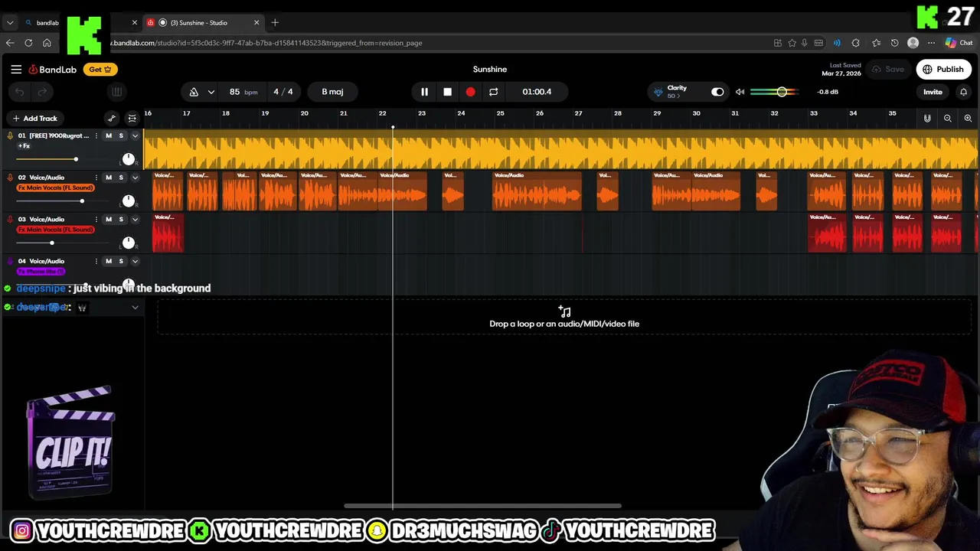Screen dimensions: 980x551
Task: Expand track 02 with its chevron
Action: tap(135, 178)
